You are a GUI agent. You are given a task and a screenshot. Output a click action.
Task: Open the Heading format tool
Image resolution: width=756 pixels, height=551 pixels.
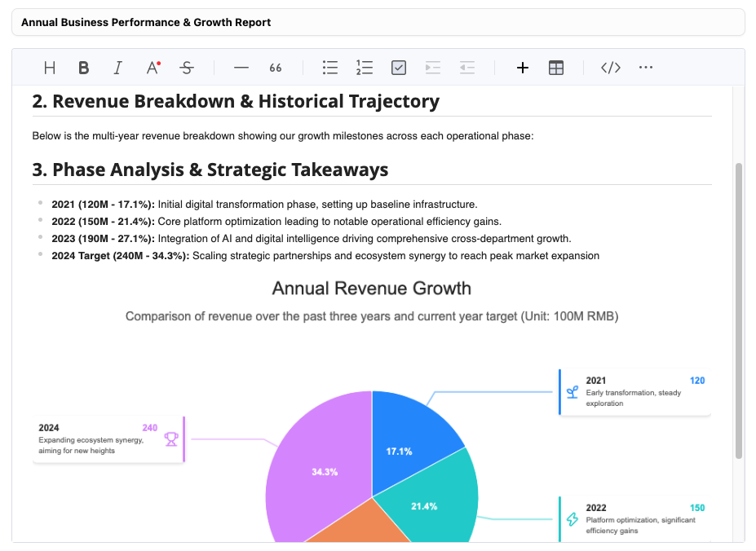point(49,68)
